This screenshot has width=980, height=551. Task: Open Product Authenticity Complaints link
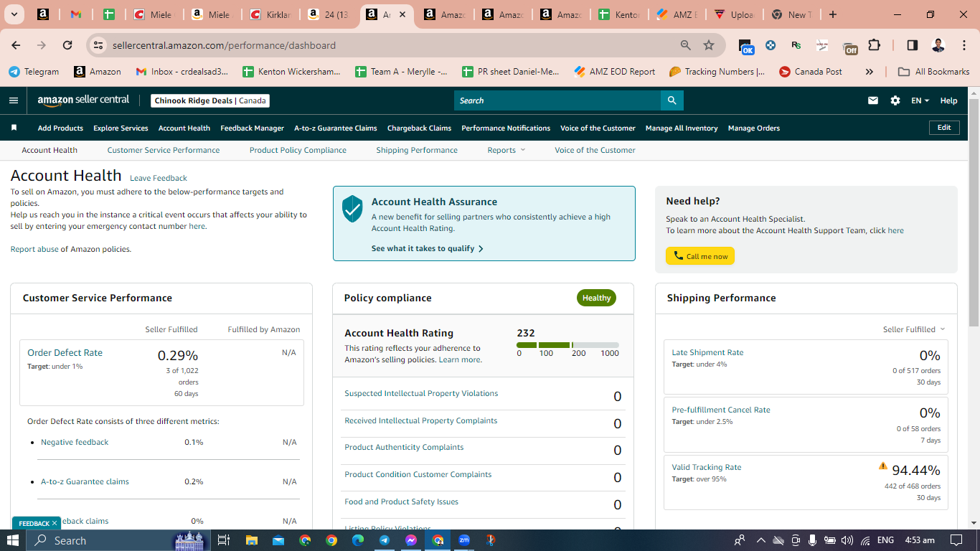pos(404,447)
